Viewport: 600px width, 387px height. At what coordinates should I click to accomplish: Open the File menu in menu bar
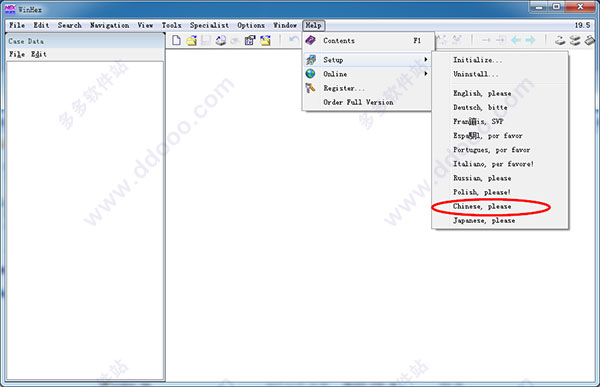(x=17, y=25)
